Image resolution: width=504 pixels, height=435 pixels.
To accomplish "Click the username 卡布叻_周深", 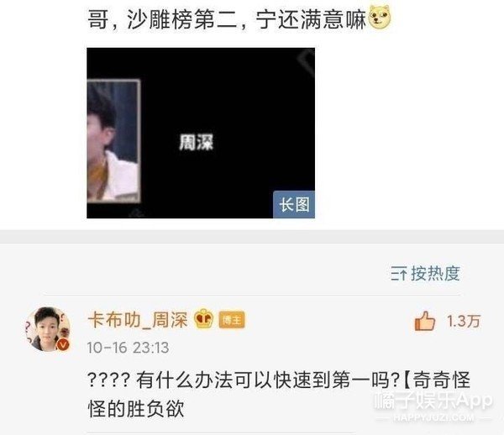I will click(138, 320).
